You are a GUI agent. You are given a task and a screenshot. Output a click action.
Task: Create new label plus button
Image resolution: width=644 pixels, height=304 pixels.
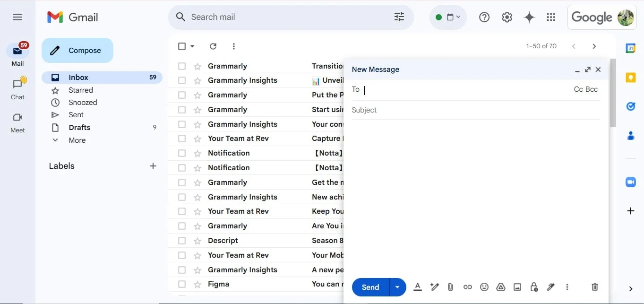153,166
